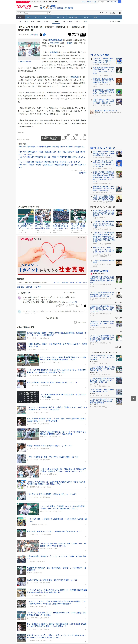Image resolution: width=138 pixels, height=644 pixels.
Task: Share the first comment on X
Action: 85,306
